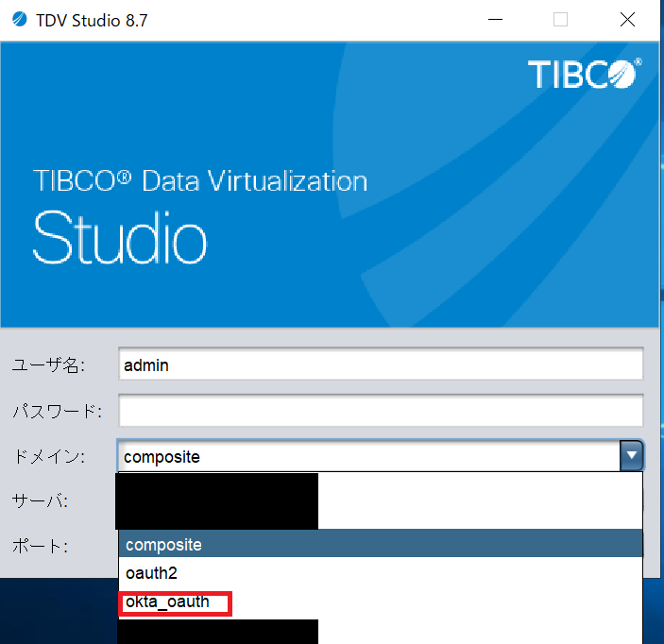
Task: Click the TDV Studio title bar icon
Action: [x=20, y=20]
